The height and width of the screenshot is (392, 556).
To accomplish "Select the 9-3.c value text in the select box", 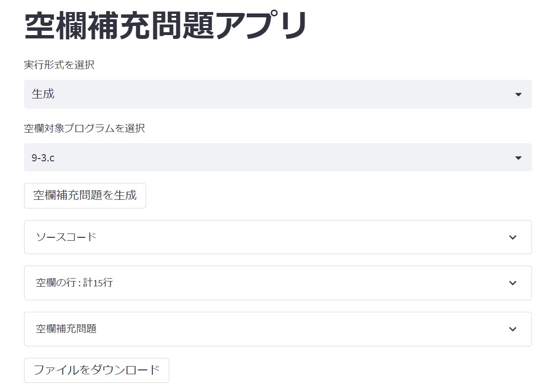I will [43, 158].
